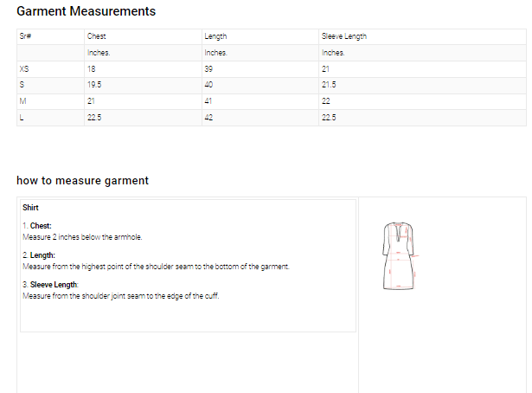Click the '1. Chest:' instruction title
The height and width of the screenshot is (393, 532).
(x=37, y=226)
